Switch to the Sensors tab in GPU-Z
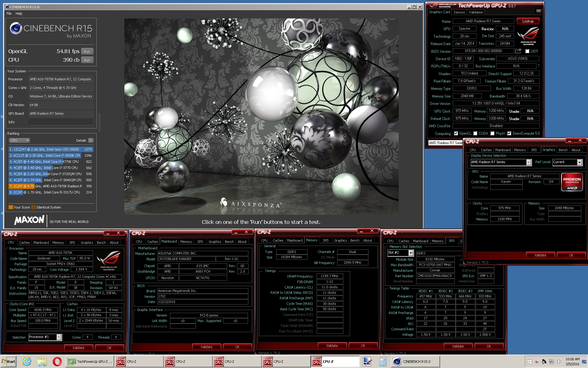Image resolution: width=588 pixels, height=368 pixels. coord(459,12)
